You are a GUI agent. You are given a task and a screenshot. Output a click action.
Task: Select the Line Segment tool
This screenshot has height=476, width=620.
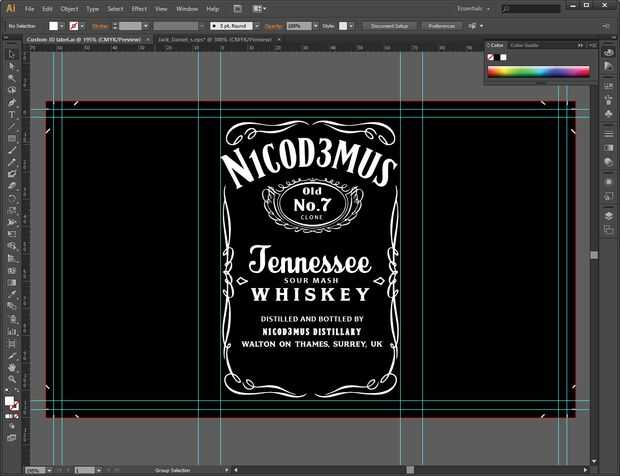pos(12,127)
